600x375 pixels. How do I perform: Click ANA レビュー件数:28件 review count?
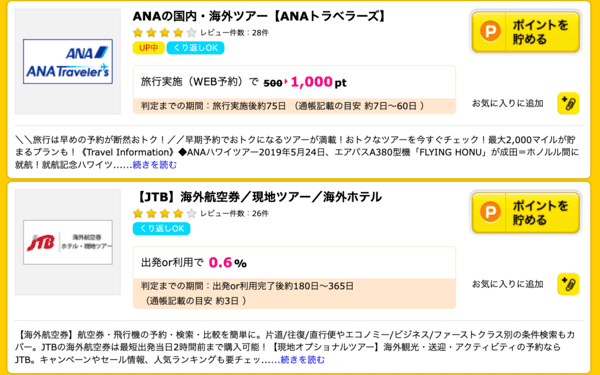235,33
